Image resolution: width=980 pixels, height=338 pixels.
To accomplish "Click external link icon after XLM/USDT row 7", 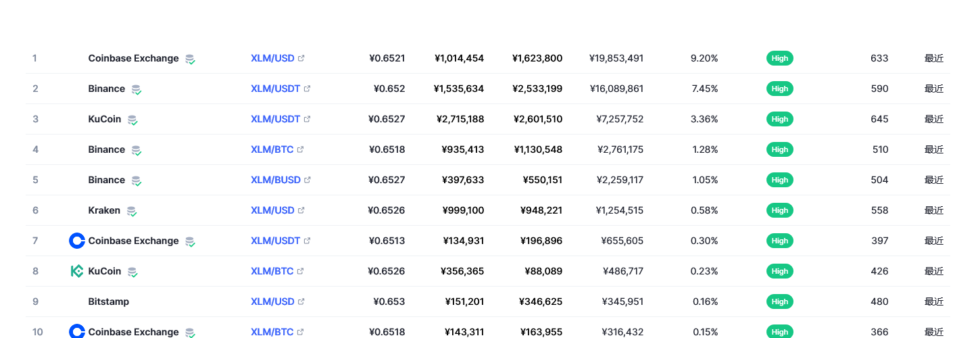I will pyautogui.click(x=307, y=241).
